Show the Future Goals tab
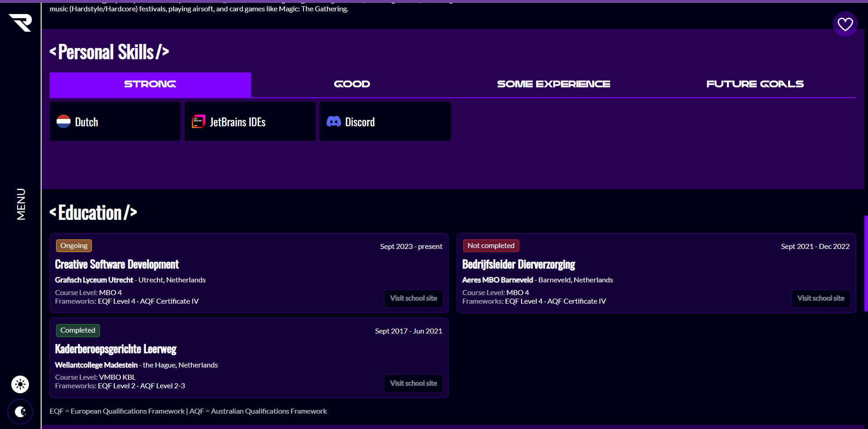868x429 pixels. pyautogui.click(x=755, y=85)
